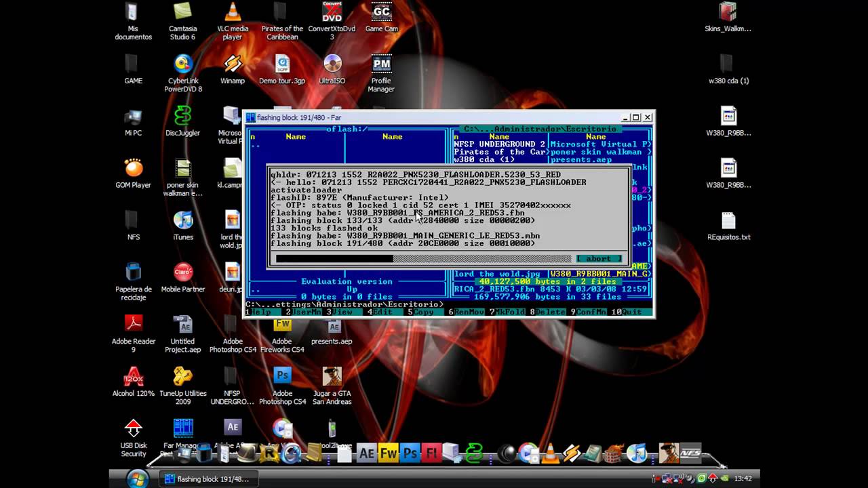Launch Fireworks (Fw) from the dock

point(389,453)
